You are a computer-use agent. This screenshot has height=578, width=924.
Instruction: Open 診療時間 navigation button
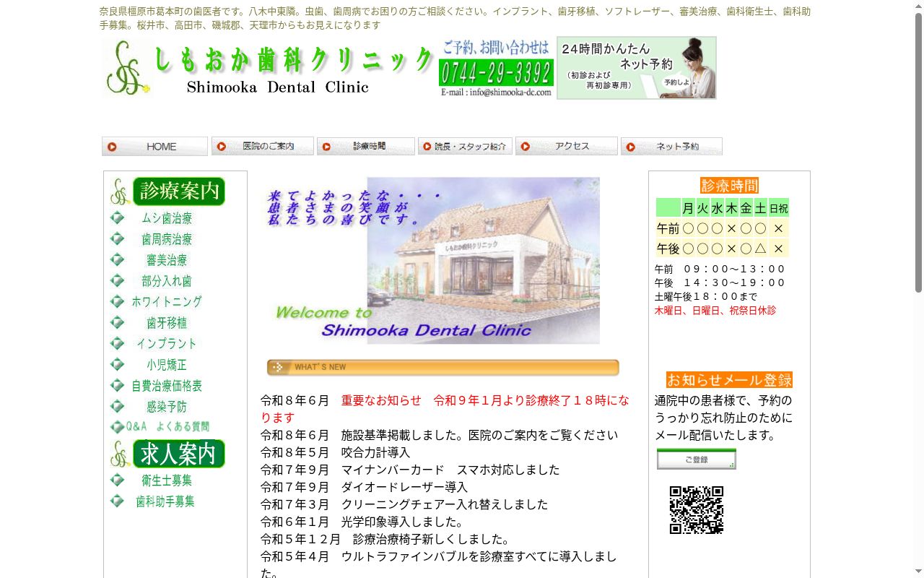[x=366, y=147]
